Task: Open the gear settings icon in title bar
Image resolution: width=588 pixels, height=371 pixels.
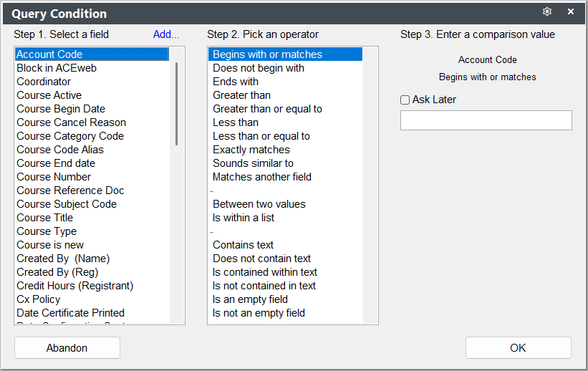Action: click(x=547, y=11)
